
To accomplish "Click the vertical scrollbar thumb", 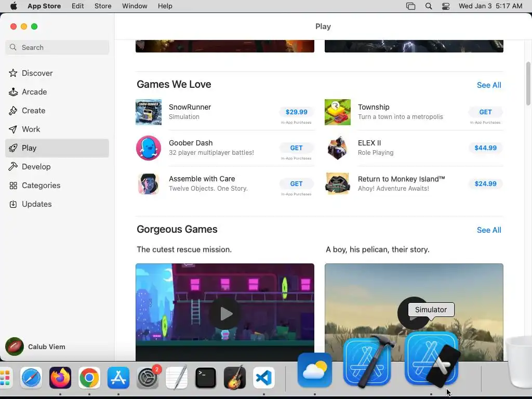I will click(528, 84).
